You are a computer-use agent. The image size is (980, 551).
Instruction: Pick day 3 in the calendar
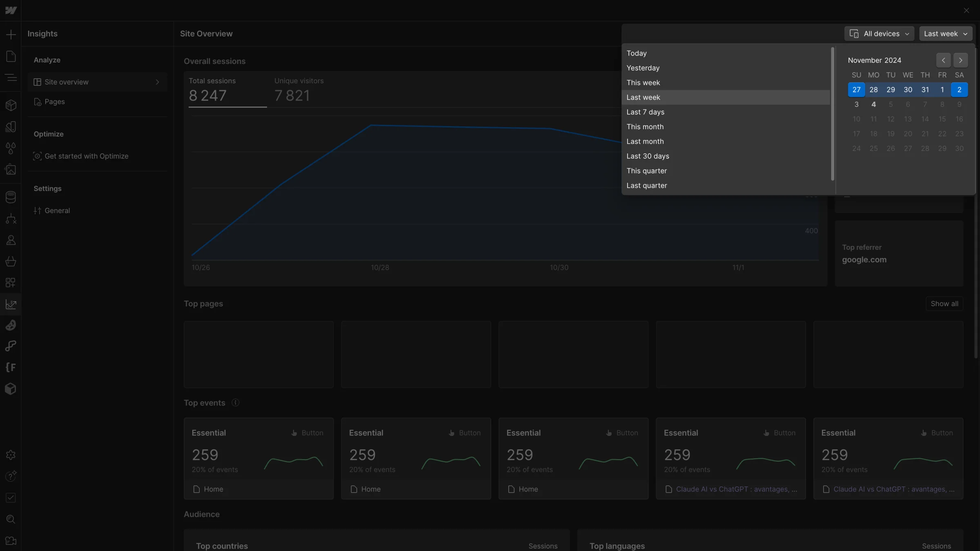[x=856, y=104]
